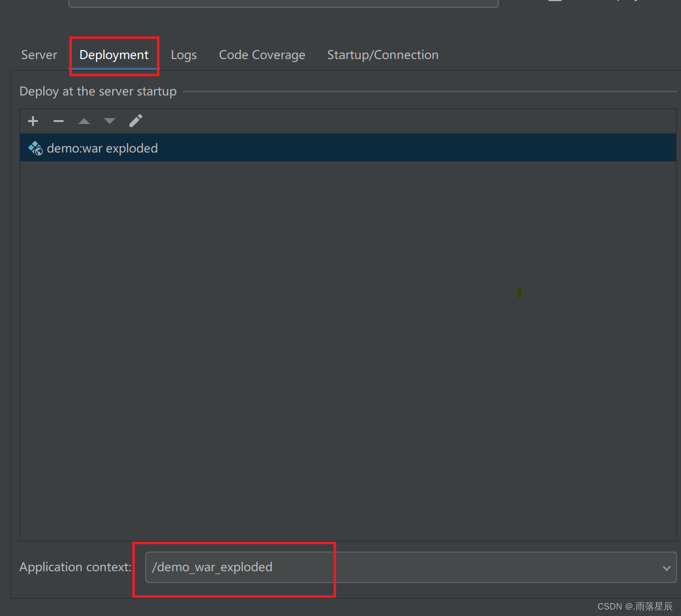Expand the Application context dropdown arrow
The height and width of the screenshot is (616, 681).
pyautogui.click(x=666, y=568)
